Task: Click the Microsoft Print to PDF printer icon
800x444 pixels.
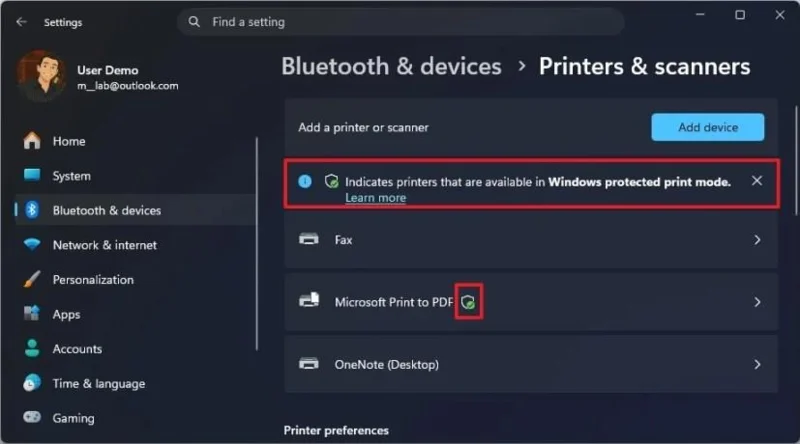Action: pos(309,300)
